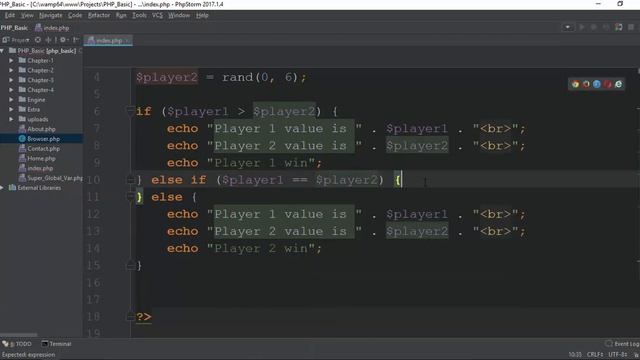Image resolution: width=640 pixels, height=360 pixels.
Task: Open the Window menu
Action: click(179, 15)
